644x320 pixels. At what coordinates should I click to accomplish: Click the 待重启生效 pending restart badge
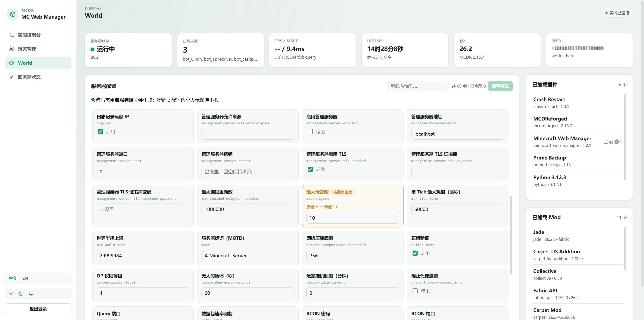[343, 192]
